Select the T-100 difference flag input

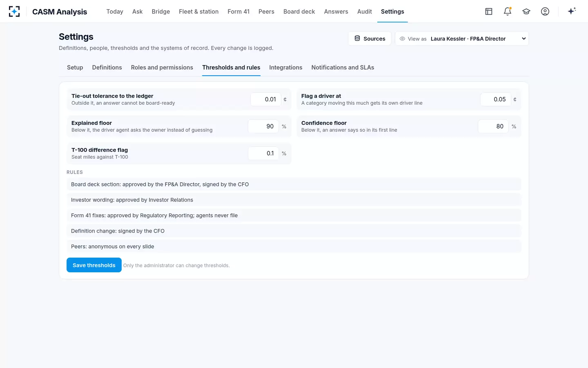(x=263, y=153)
